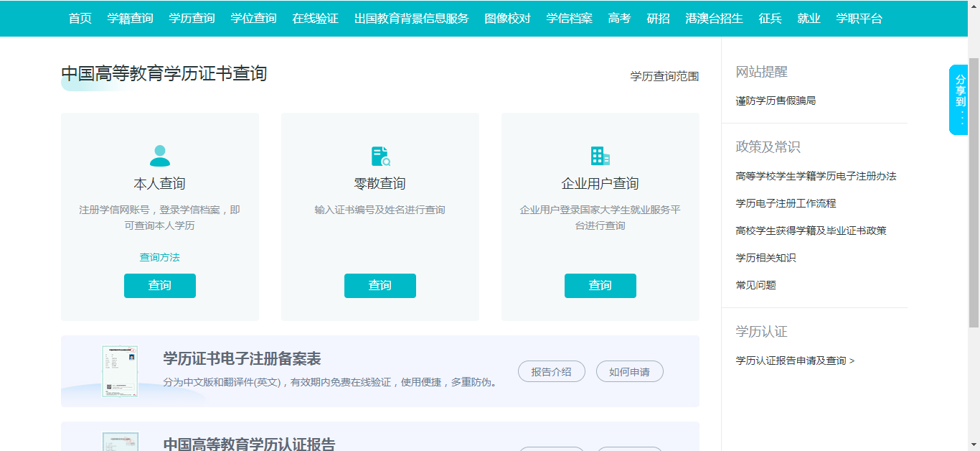Screen dimensions: 980x451
Task: Click the building icon above 企业用户查询
Action: tap(600, 154)
